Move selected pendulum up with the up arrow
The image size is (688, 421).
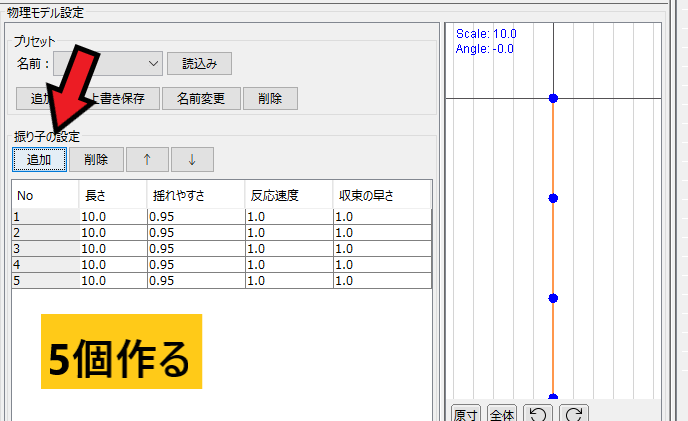(x=147, y=159)
